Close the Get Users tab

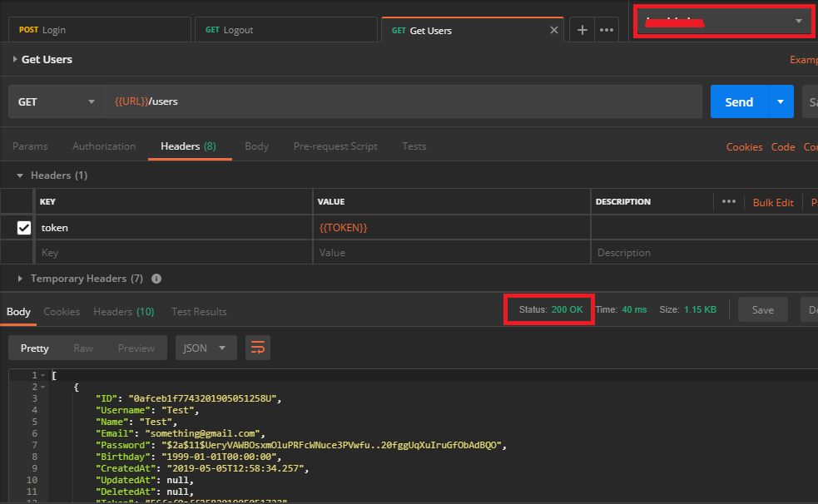[554, 30]
